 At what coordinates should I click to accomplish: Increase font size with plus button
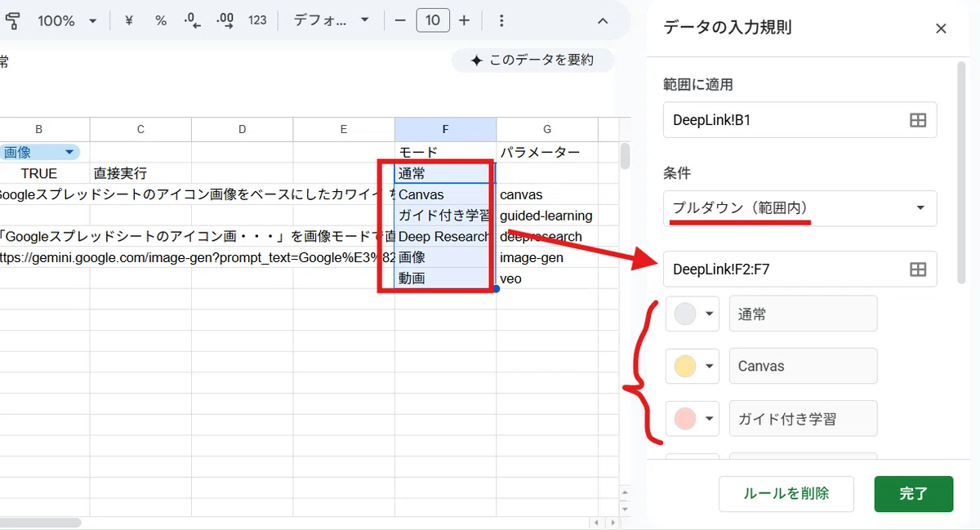[x=464, y=20]
